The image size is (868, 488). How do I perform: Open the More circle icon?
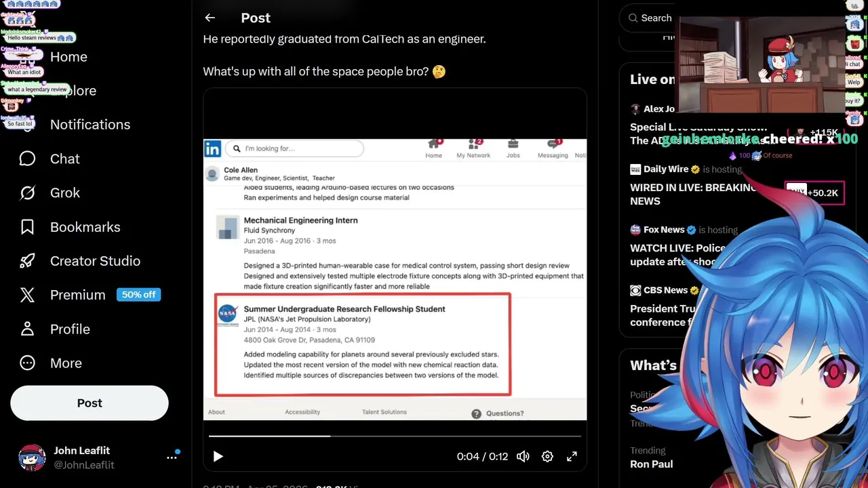pos(27,363)
